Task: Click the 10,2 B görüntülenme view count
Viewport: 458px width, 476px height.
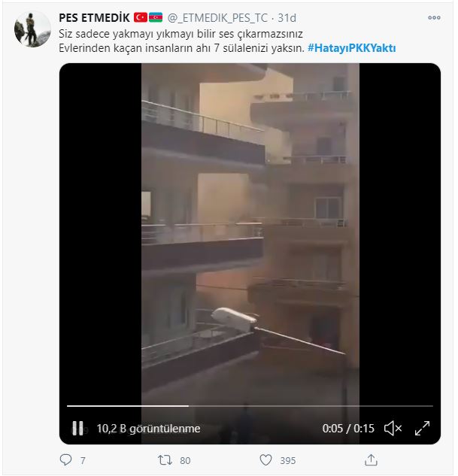Action: [148, 429]
